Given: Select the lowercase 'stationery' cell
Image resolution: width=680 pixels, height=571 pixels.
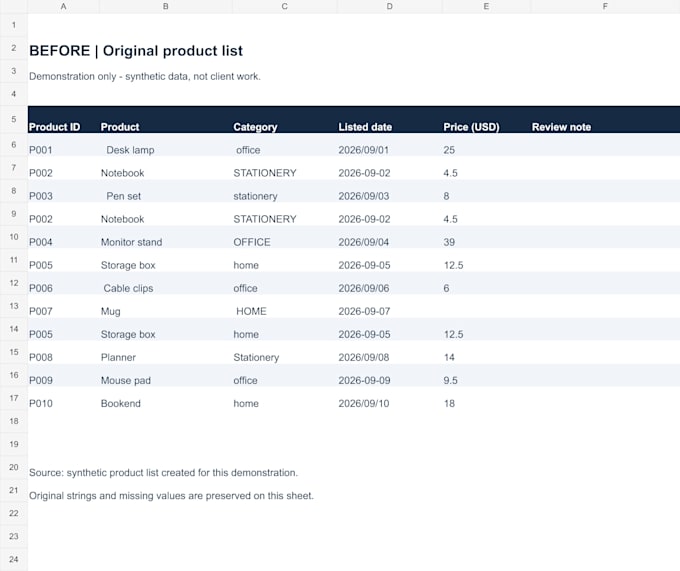Looking at the screenshot, I should [x=284, y=191].
